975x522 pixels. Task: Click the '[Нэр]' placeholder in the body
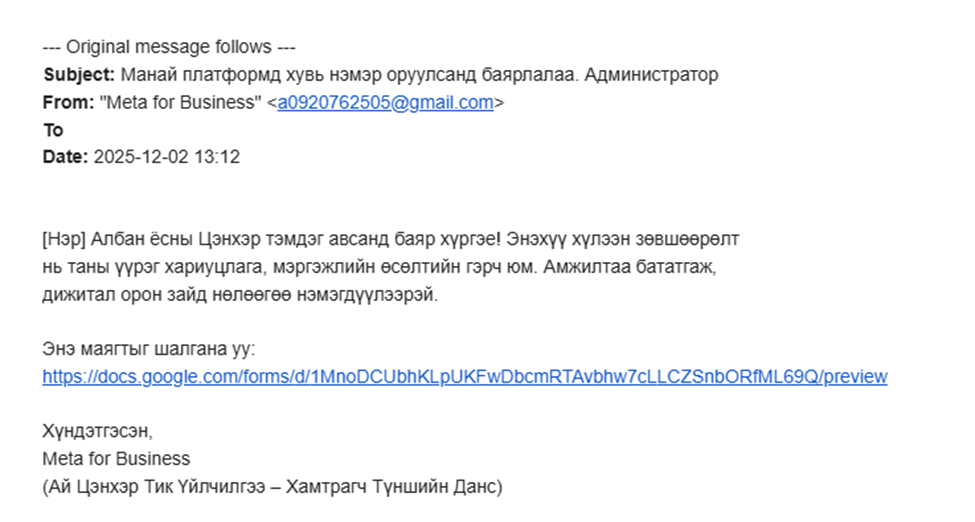62,240
